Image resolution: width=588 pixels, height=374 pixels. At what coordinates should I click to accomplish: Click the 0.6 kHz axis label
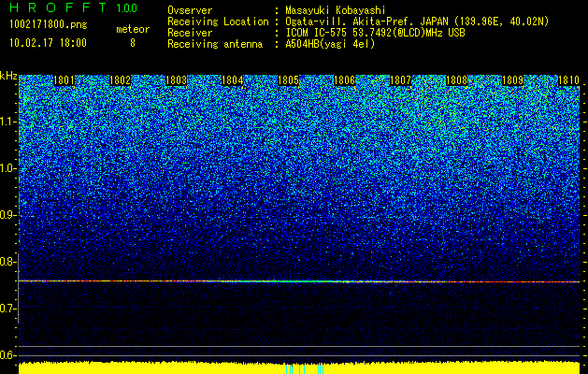(7, 355)
